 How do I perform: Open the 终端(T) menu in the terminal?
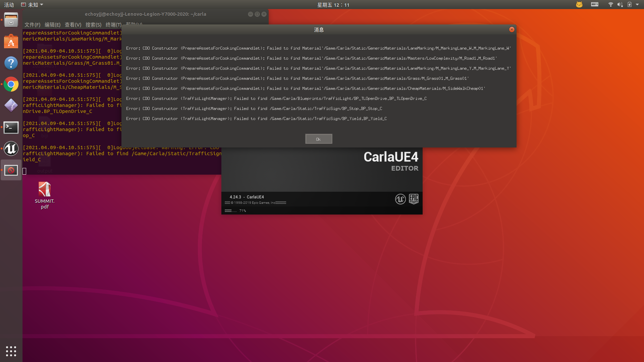pos(113,24)
